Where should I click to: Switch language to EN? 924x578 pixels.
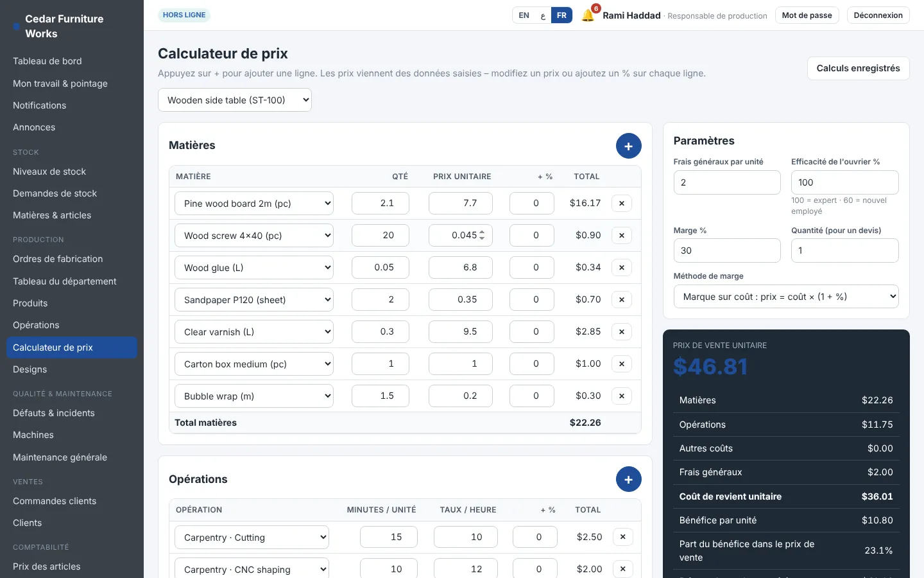[x=524, y=15]
